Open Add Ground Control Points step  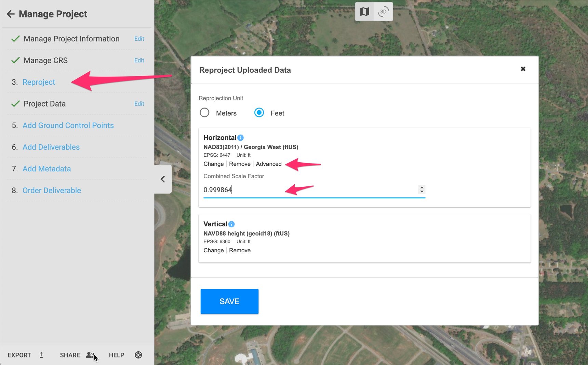tap(68, 126)
